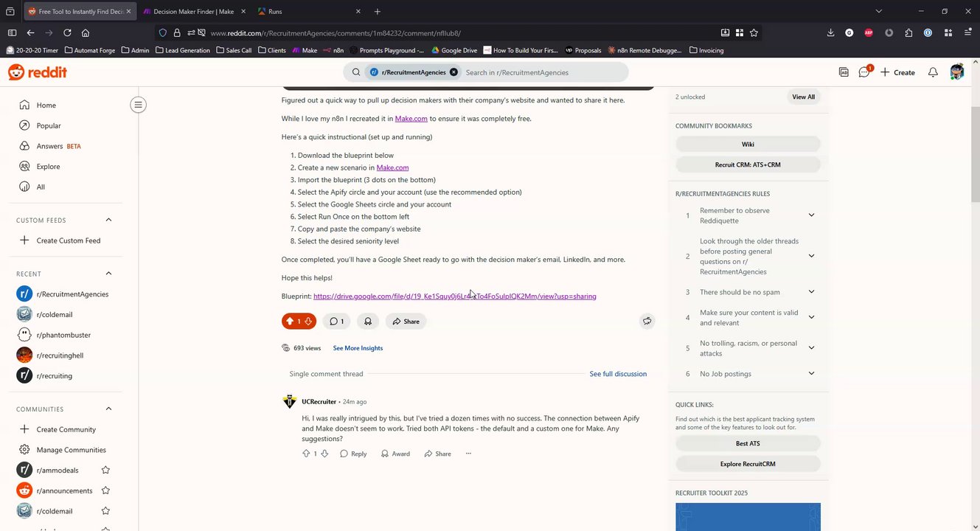The image size is (980, 531).
Task: Collapse the Recent section
Action: coord(108,274)
